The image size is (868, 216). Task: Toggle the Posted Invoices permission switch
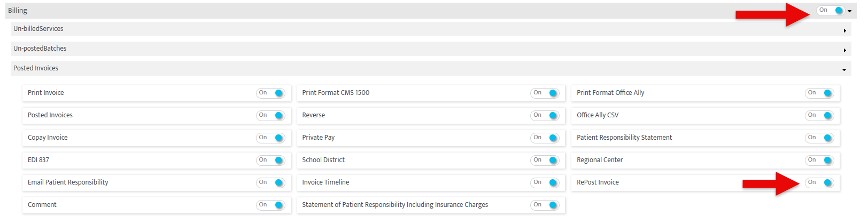pyautogui.click(x=271, y=116)
